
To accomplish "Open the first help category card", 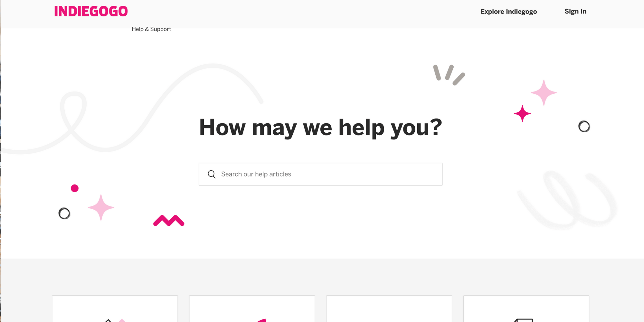I will [115, 308].
